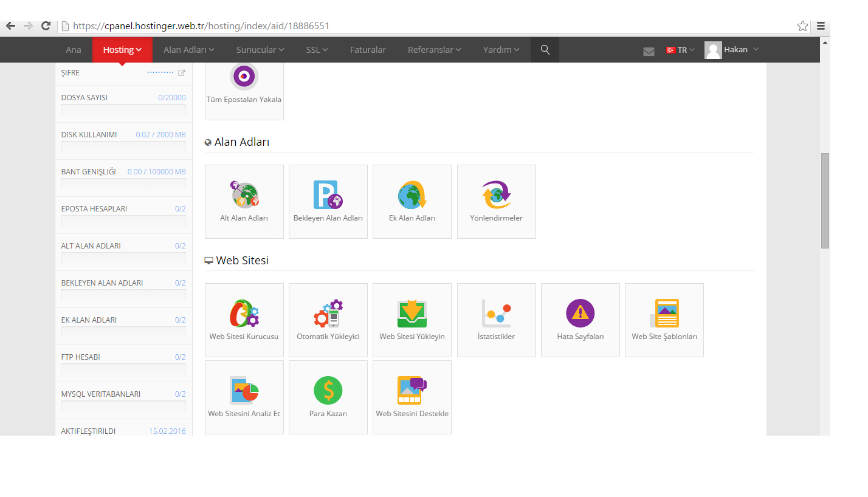Open Yönlendirmeler
Screen dimensions: 868x497
(x=497, y=202)
